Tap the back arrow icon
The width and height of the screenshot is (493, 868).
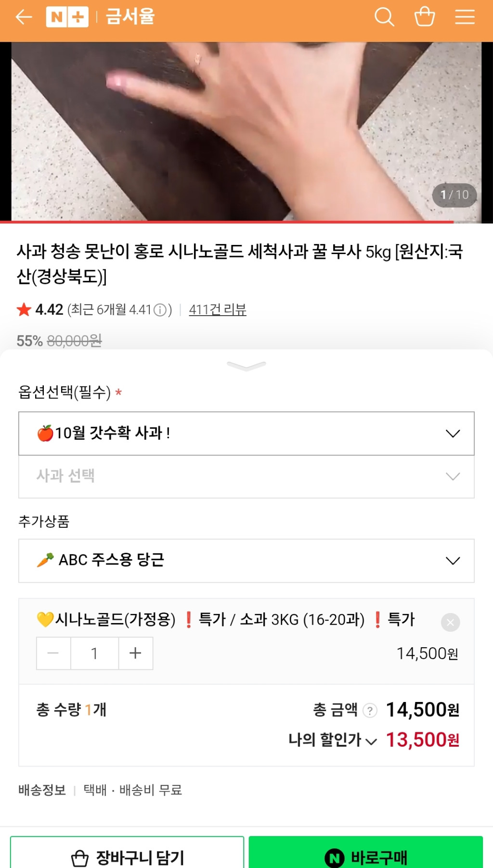pos(24,17)
